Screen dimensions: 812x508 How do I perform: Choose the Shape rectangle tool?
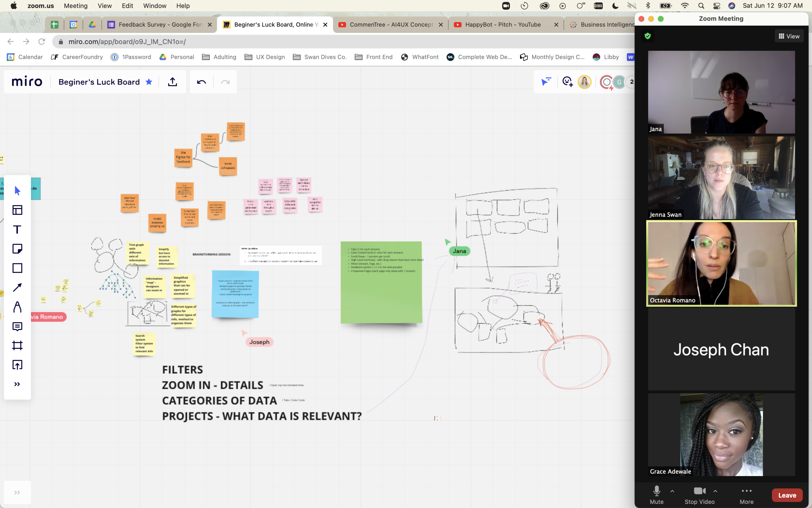[x=17, y=268]
